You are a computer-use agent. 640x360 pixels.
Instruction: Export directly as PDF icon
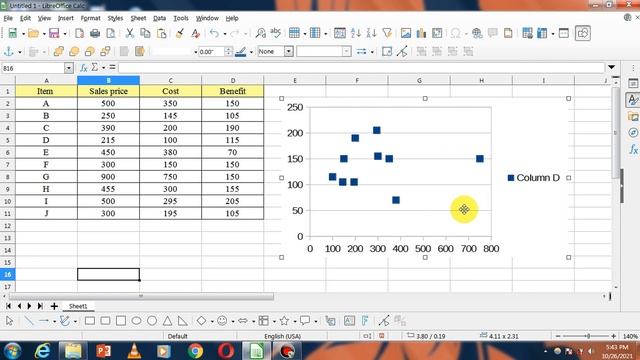click(79, 33)
